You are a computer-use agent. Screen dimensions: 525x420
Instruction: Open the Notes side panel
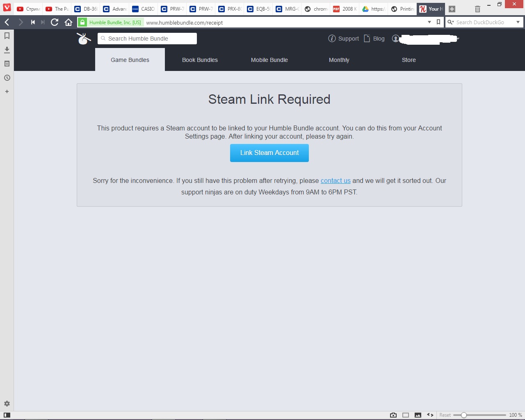coord(7,64)
